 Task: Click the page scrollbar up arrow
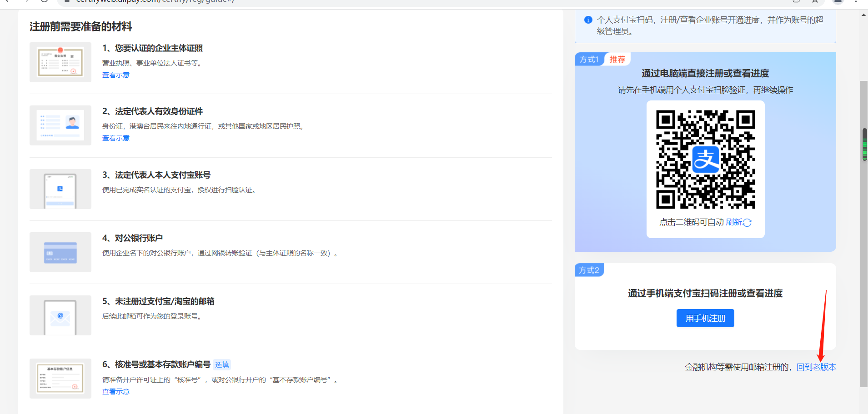point(863,15)
